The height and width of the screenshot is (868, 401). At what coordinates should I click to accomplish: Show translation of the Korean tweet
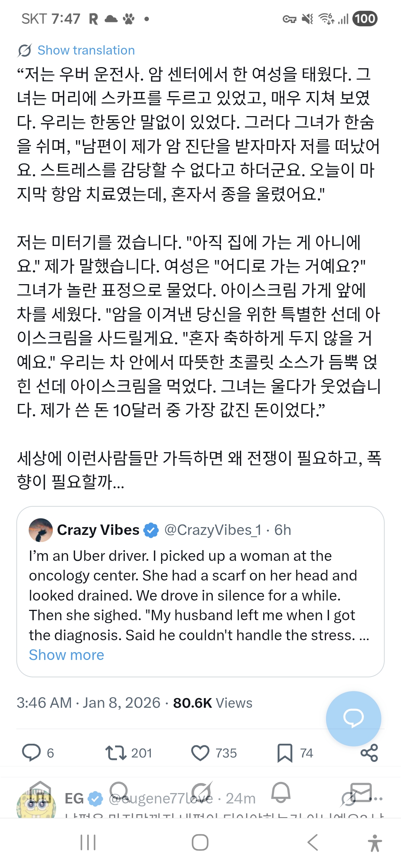click(86, 50)
